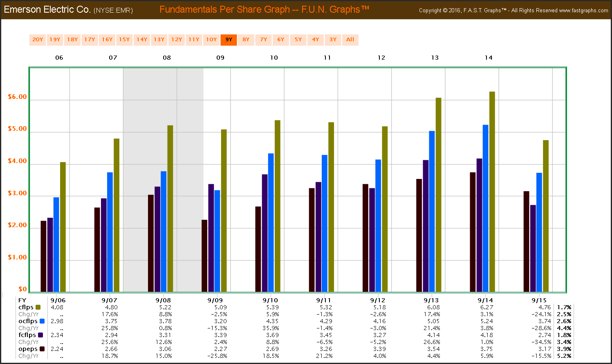Select the 12Y time range

pos(177,40)
